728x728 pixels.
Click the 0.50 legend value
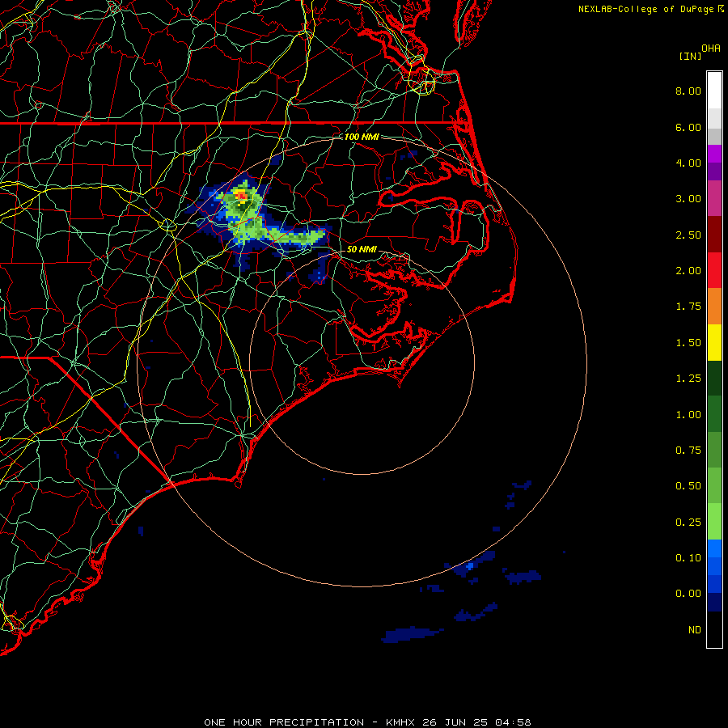click(688, 486)
